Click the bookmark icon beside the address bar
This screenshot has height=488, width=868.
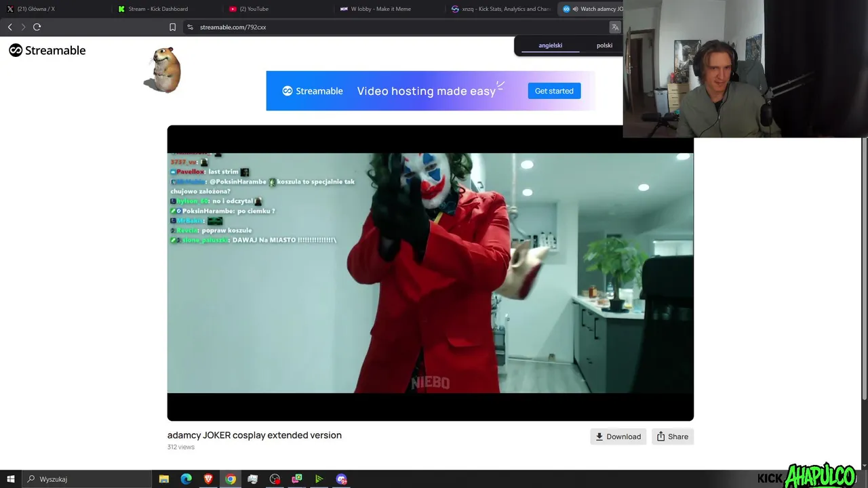pyautogui.click(x=172, y=27)
